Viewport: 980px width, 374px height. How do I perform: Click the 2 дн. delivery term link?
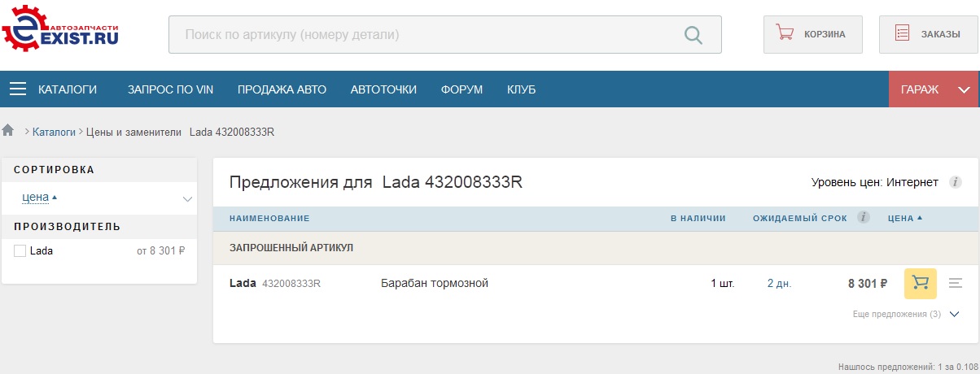tap(779, 284)
